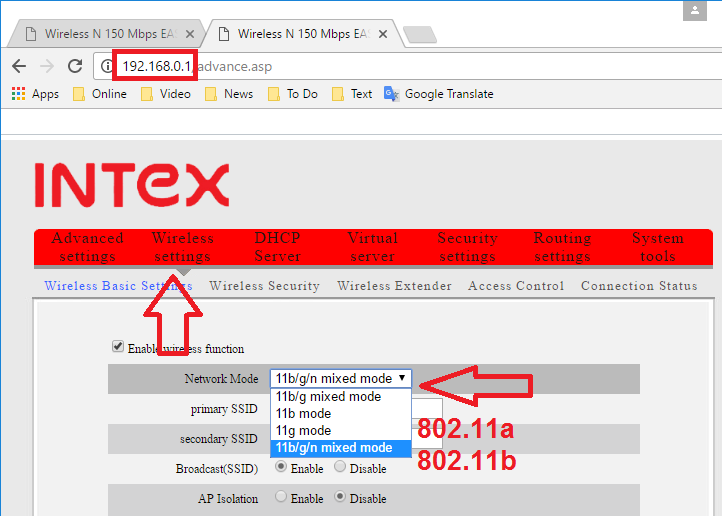Enable Broadcast(SSID) radio button

click(280, 467)
